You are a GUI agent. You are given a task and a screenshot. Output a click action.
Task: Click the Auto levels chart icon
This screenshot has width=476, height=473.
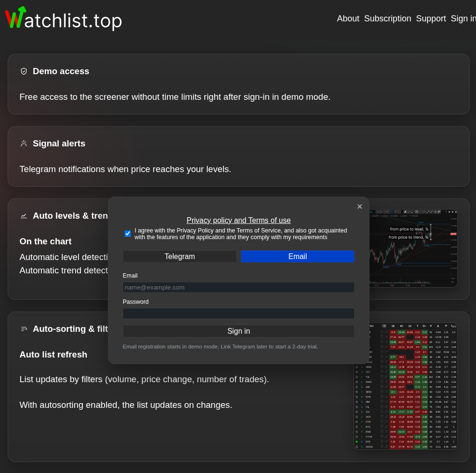tap(24, 216)
